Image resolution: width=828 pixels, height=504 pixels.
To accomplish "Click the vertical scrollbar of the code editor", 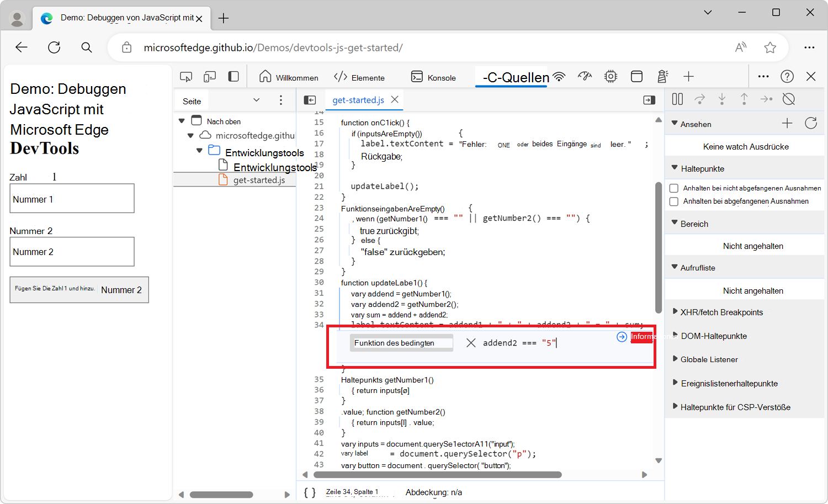I will pos(659,248).
